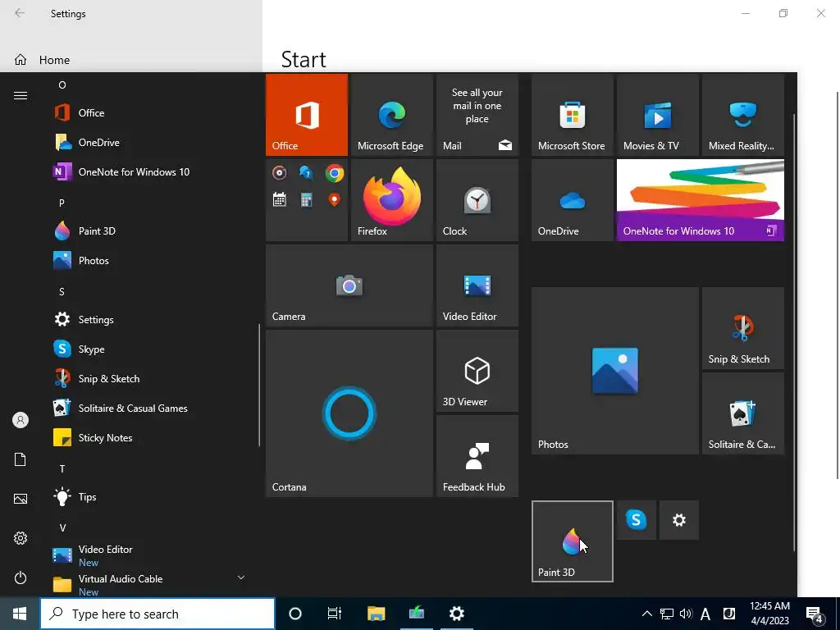The image size is (840, 630).
Task: Open Maps pin in the tile folder
Action: (x=335, y=200)
